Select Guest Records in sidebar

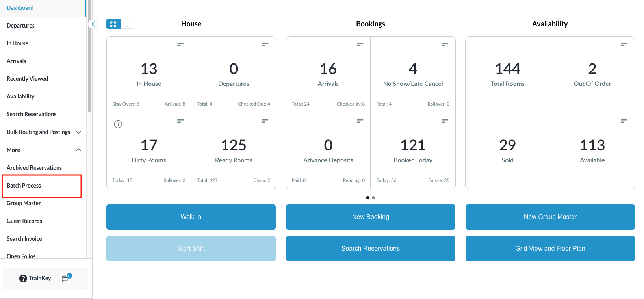click(x=24, y=221)
